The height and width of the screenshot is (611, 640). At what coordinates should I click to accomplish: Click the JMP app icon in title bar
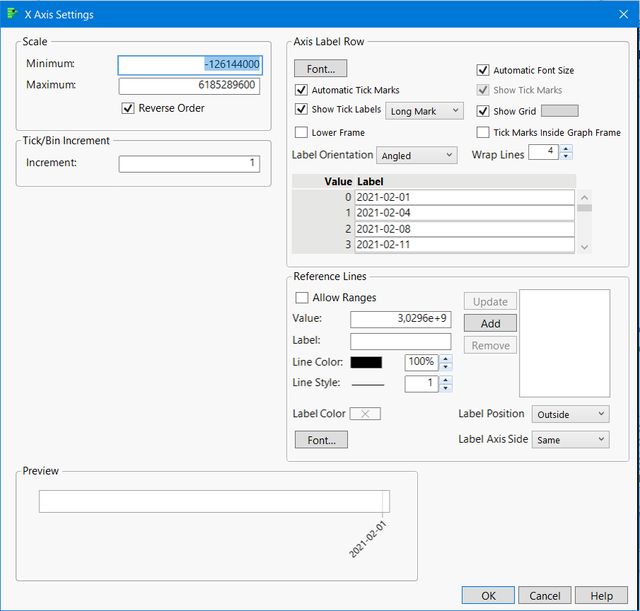(x=12, y=14)
